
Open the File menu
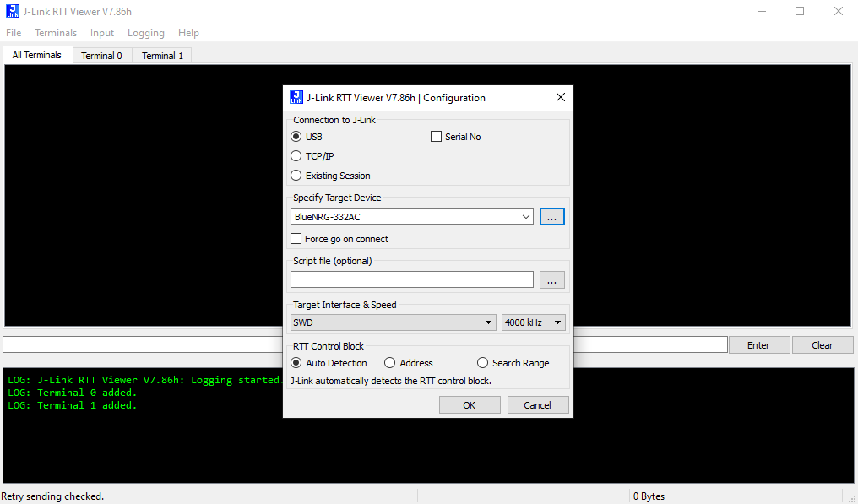(14, 33)
